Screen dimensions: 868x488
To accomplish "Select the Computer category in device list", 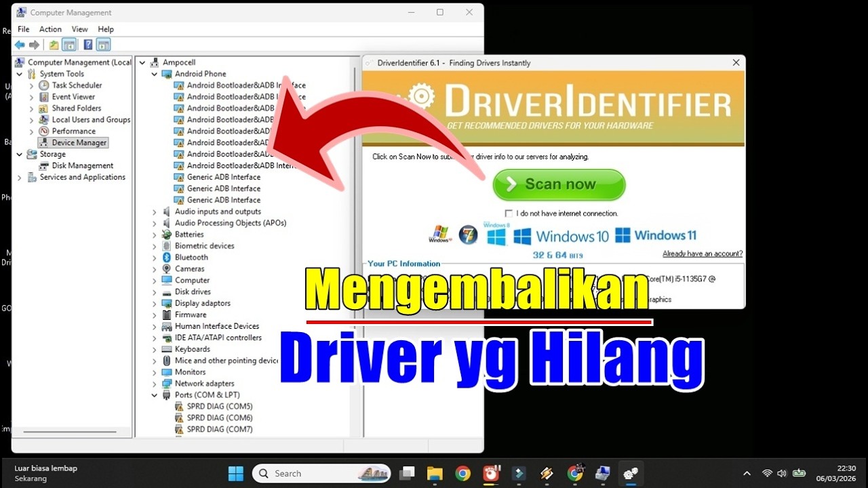I will [x=192, y=281].
